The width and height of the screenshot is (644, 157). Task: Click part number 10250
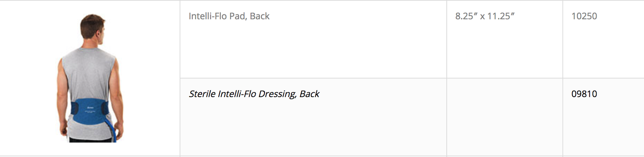click(584, 16)
